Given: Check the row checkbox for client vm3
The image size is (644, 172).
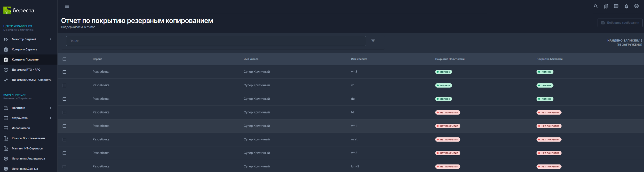Looking at the screenshot, I should [64, 72].
